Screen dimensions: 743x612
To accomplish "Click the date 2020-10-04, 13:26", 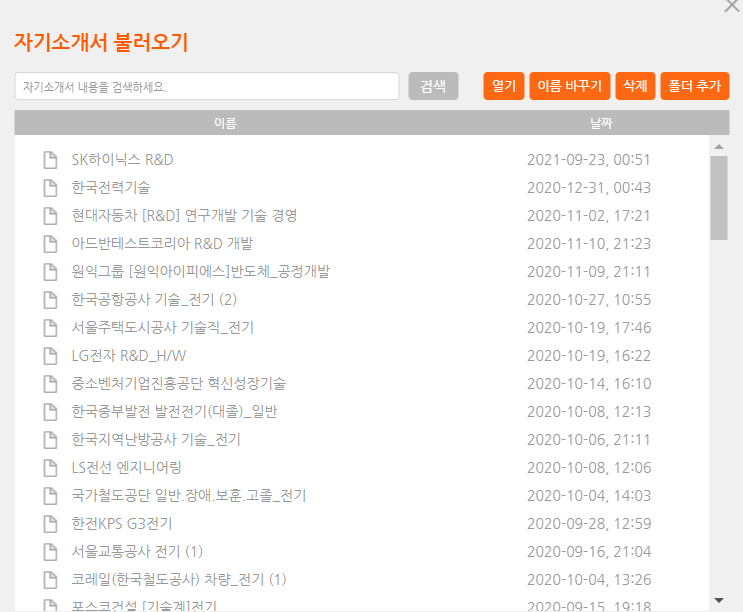I will 589,579.
